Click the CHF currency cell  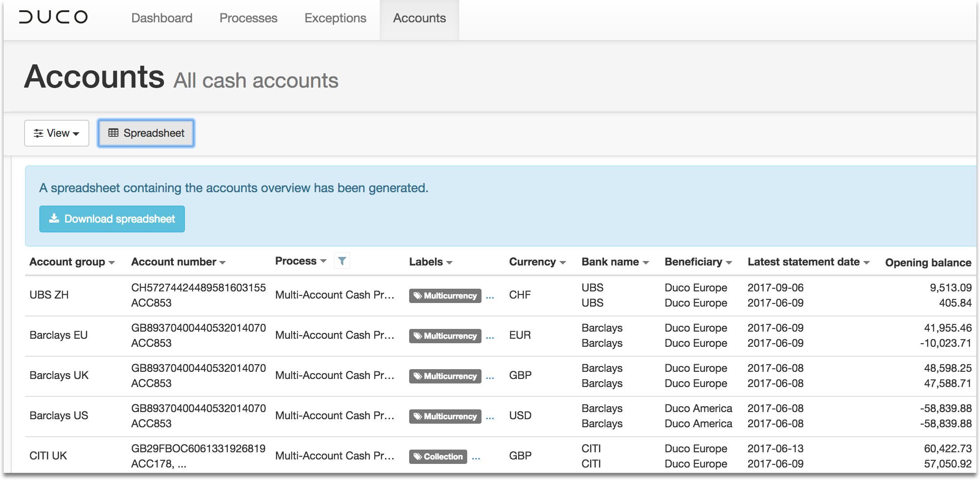[x=520, y=295]
